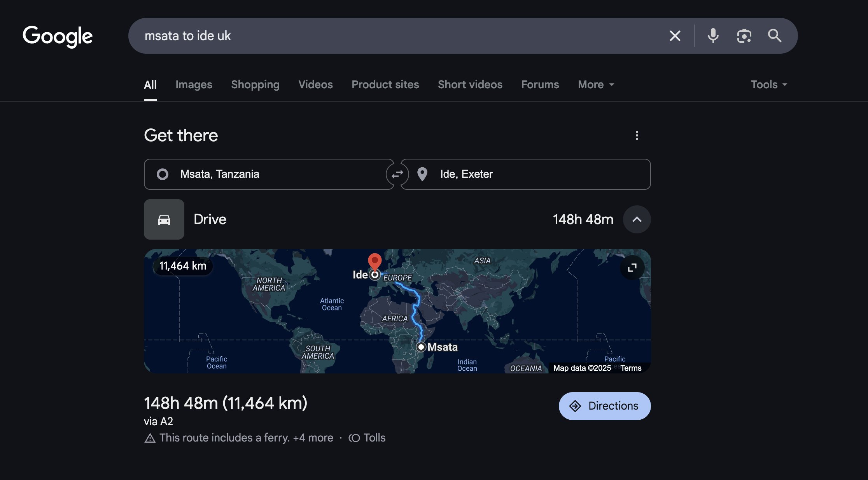This screenshot has height=480, width=868.
Task: Select the Drive car mode icon
Action: coord(164,219)
